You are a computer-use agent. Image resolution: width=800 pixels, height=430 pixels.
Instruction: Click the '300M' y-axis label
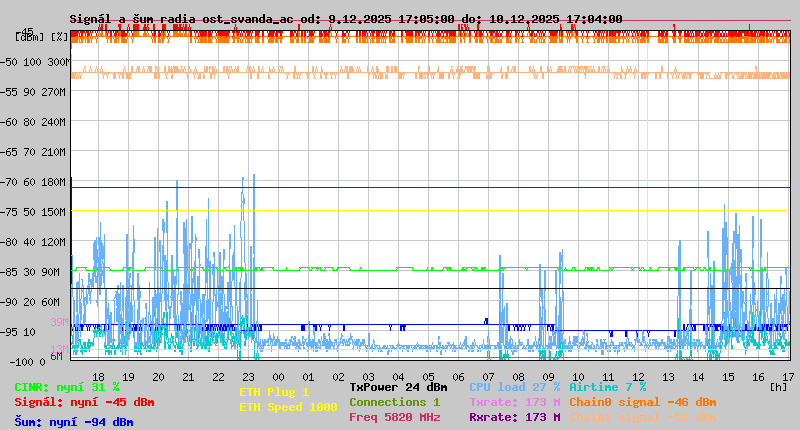coord(58,62)
